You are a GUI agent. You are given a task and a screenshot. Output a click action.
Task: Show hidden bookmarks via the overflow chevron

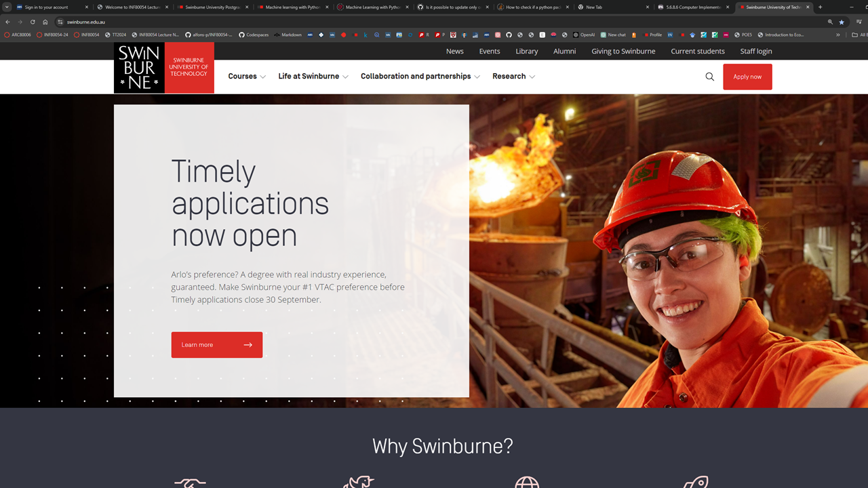point(837,35)
